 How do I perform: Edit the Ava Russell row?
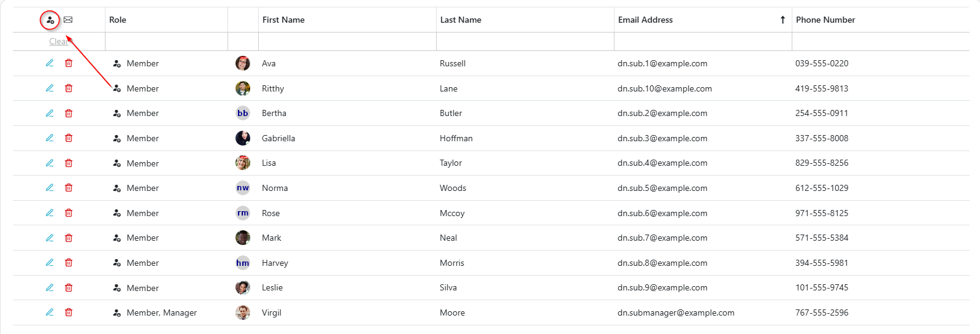click(x=50, y=63)
